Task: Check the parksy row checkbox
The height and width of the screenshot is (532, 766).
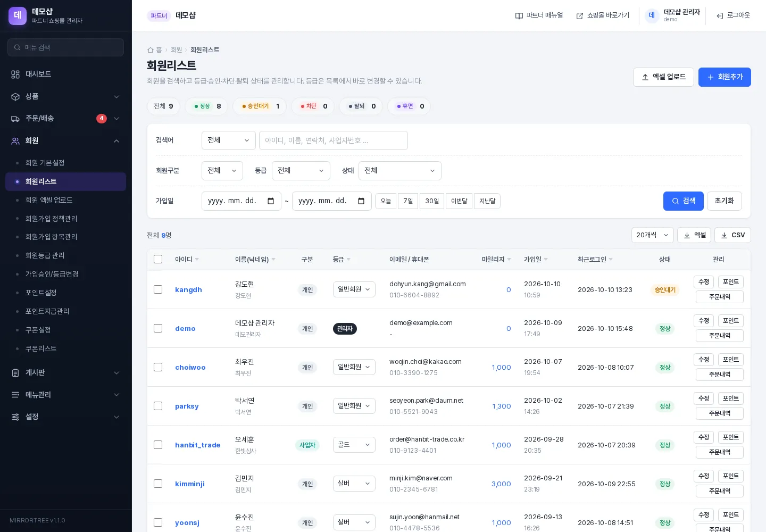Action: [158, 406]
